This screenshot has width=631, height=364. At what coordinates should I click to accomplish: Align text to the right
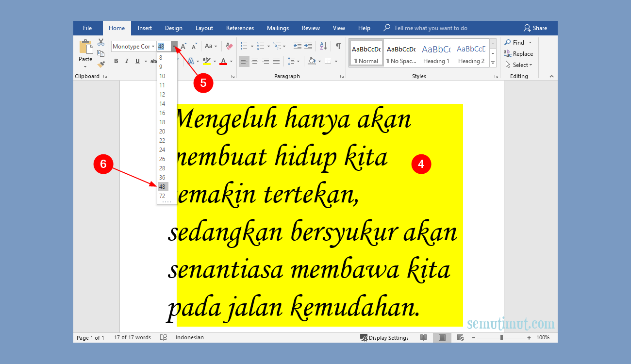266,61
